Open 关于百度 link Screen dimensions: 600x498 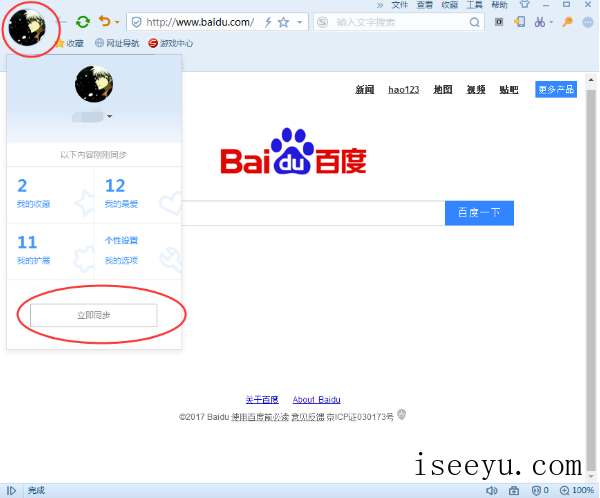click(262, 400)
